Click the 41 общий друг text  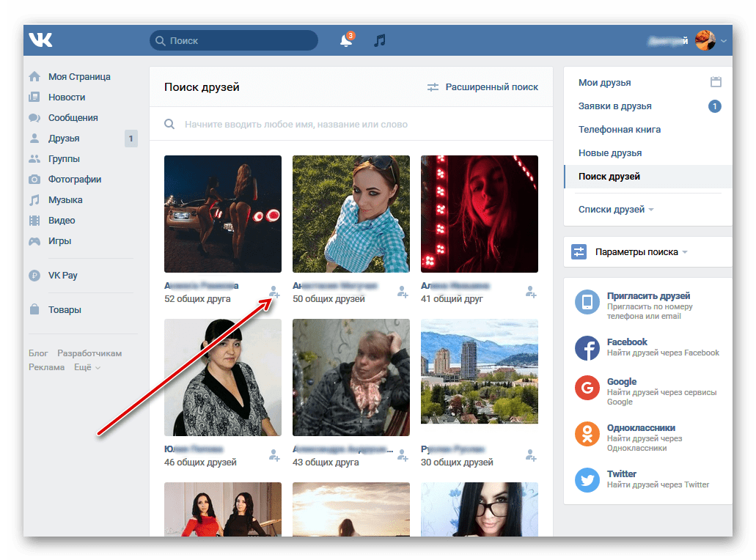point(452,299)
